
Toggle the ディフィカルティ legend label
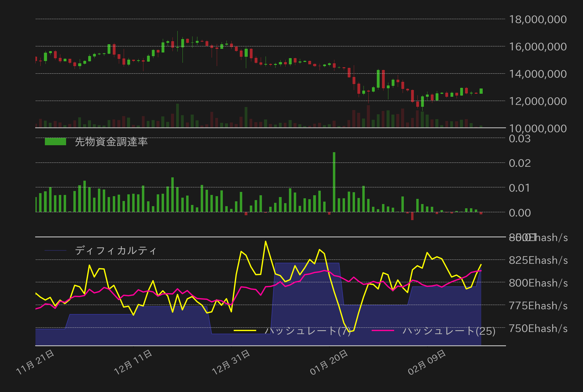[115, 251]
